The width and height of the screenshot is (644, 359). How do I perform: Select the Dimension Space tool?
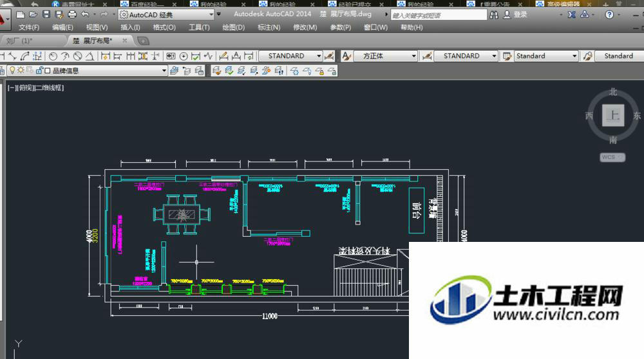point(143,56)
